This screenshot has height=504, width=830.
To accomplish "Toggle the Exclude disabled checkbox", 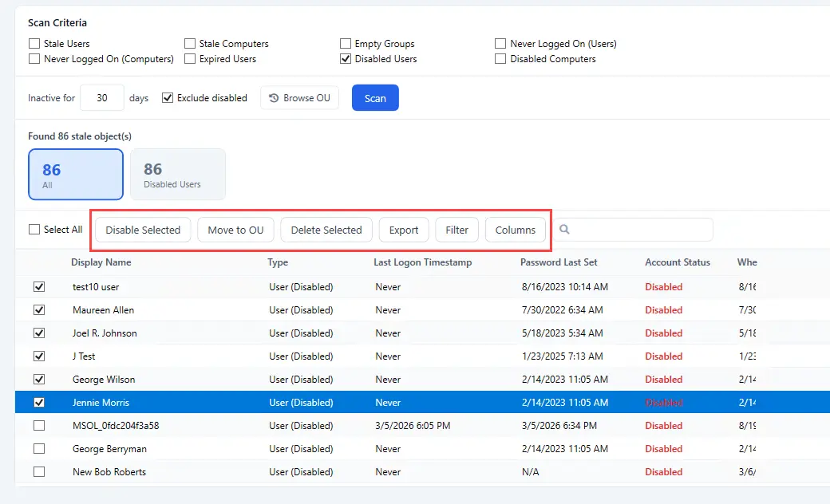I will [168, 98].
